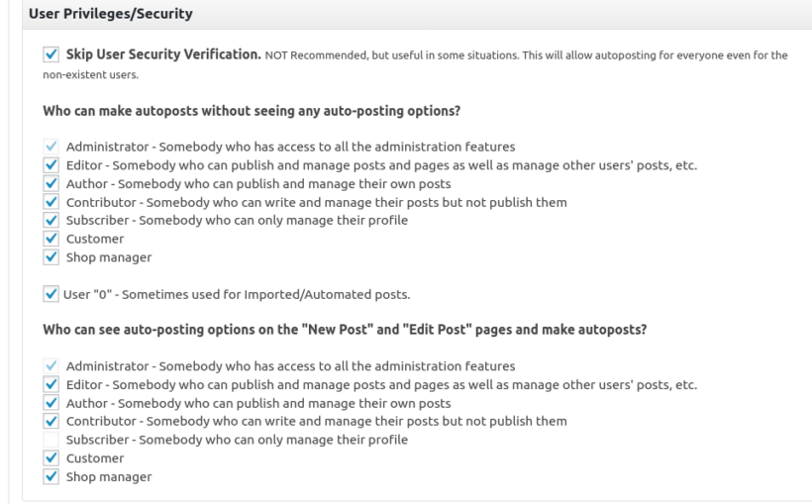812x504 pixels.
Task: Uncheck Editor in the autoposts-without-options list
Action: coord(53,165)
